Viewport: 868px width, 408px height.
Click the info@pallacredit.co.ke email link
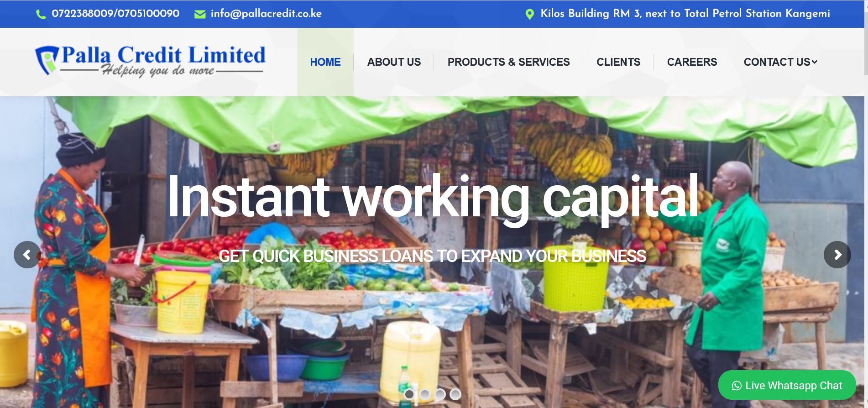pyautogui.click(x=266, y=14)
